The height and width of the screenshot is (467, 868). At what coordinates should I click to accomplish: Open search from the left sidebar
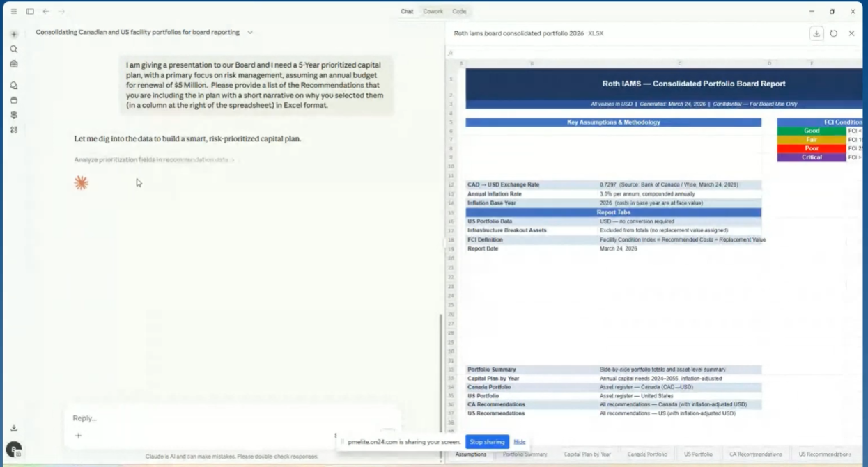[14, 49]
